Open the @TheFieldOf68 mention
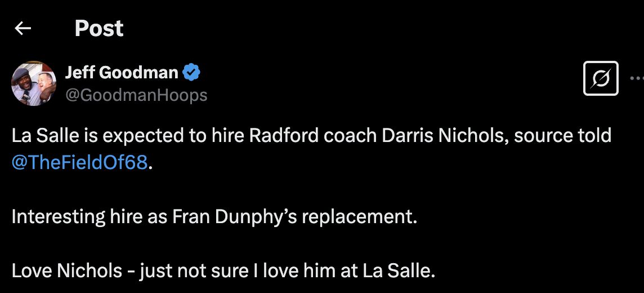 point(79,163)
